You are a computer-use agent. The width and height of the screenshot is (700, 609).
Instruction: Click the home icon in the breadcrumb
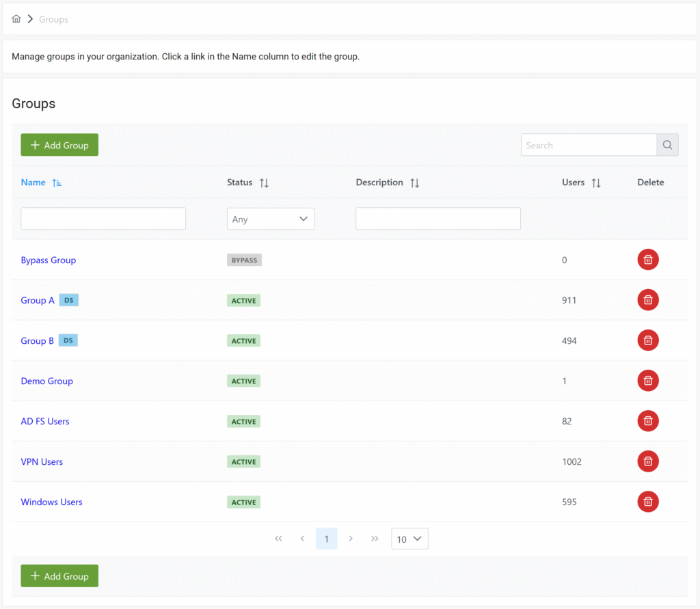tap(16, 19)
